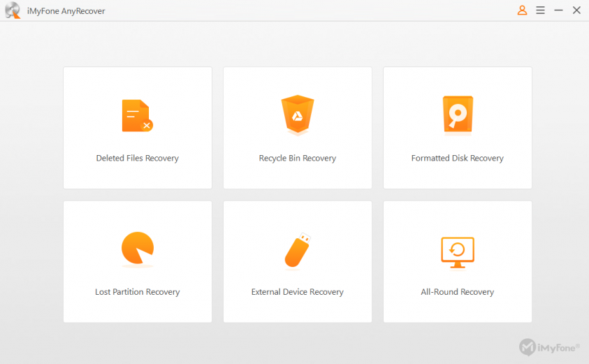Open the user account profile icon
The image size is (589, 364).
(x=522, y=10)
